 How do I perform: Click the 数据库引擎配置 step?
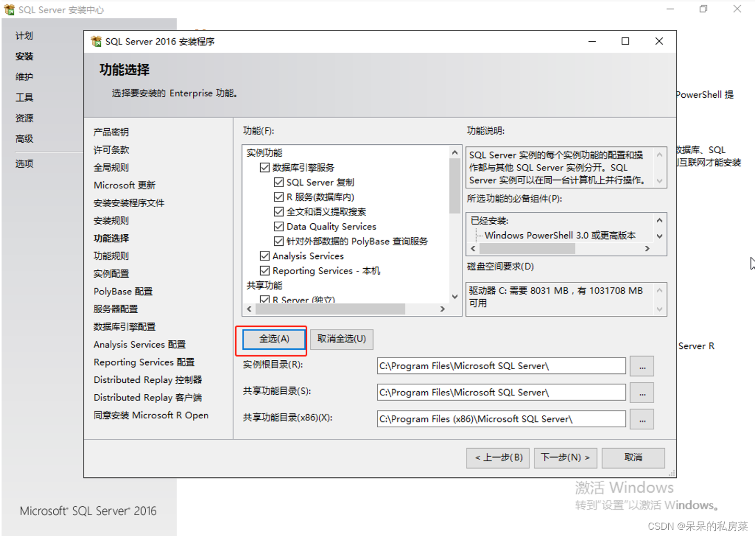tap(125, 327)
